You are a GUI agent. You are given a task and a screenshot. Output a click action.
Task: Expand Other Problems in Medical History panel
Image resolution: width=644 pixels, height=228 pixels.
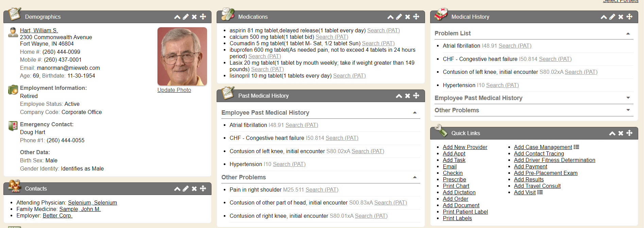628,110
